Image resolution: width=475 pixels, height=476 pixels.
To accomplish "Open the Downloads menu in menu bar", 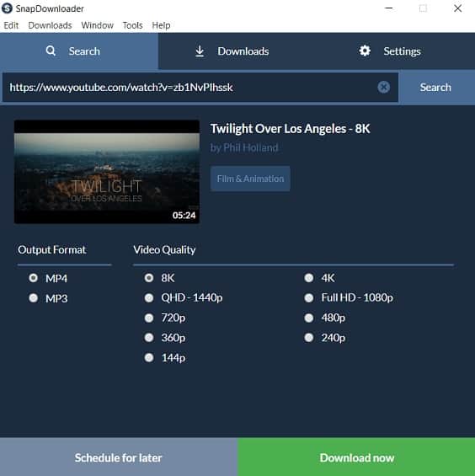I will click(x=50, y=25).
